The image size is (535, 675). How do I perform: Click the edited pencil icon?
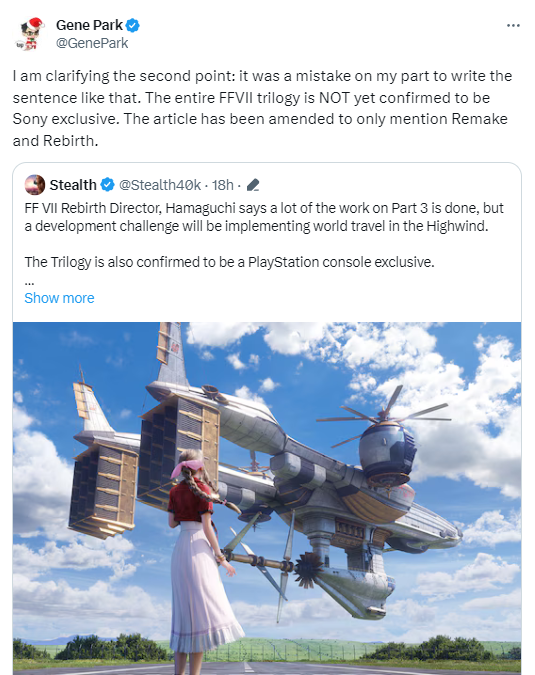(x=253, y=185)
